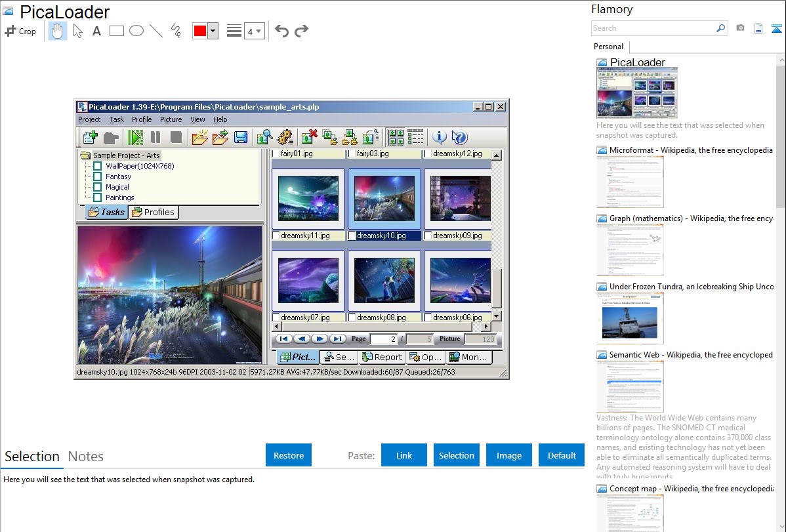The height and width of the screenshot is (532, 786).
Task: Open the Microformat Wikipedia snapshot thumbnail
Action: pos(630,182)
